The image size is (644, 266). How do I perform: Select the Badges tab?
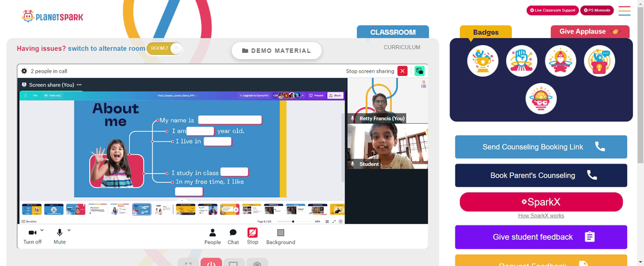pyautogui.click(x=486, y=32)
